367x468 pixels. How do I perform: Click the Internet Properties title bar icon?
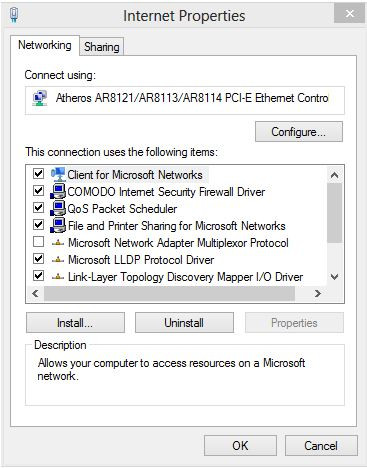click(x=14, y=15)
